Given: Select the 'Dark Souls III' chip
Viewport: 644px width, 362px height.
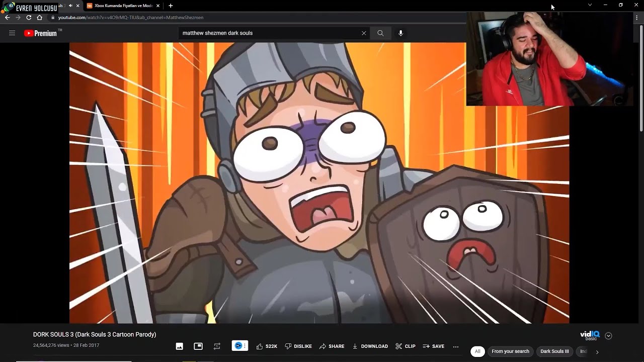Looking at the screenshot, I should coord(554,351).
